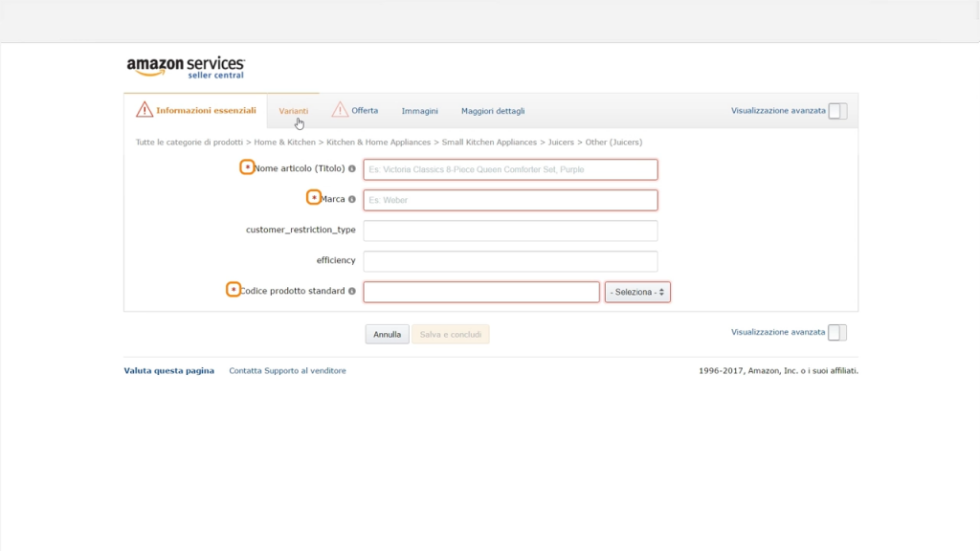
Task: Go to the Maggiori dettagli tab
Action: [493, 111]
